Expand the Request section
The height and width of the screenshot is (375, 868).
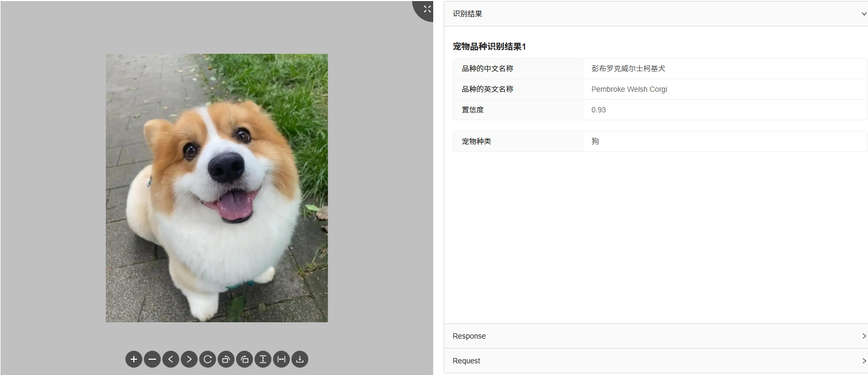pos(656,361)
